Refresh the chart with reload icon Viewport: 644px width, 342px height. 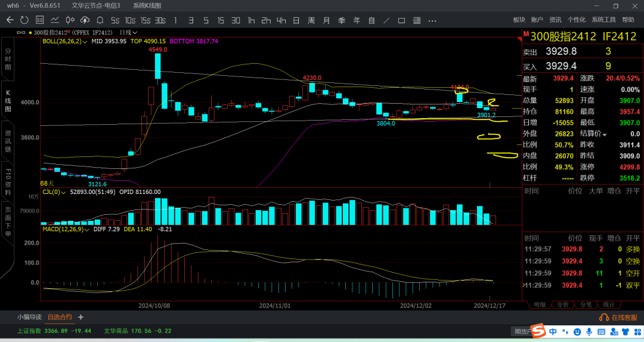[x=23, y=20]
